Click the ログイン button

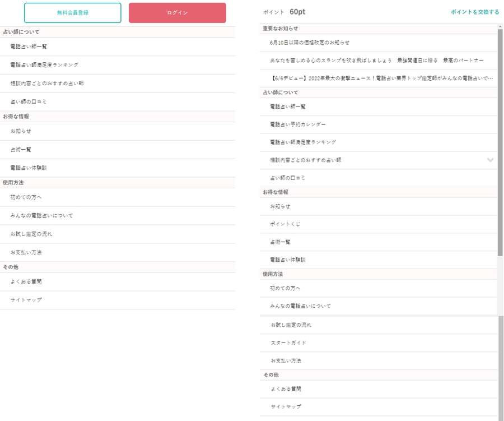point(176,12)
